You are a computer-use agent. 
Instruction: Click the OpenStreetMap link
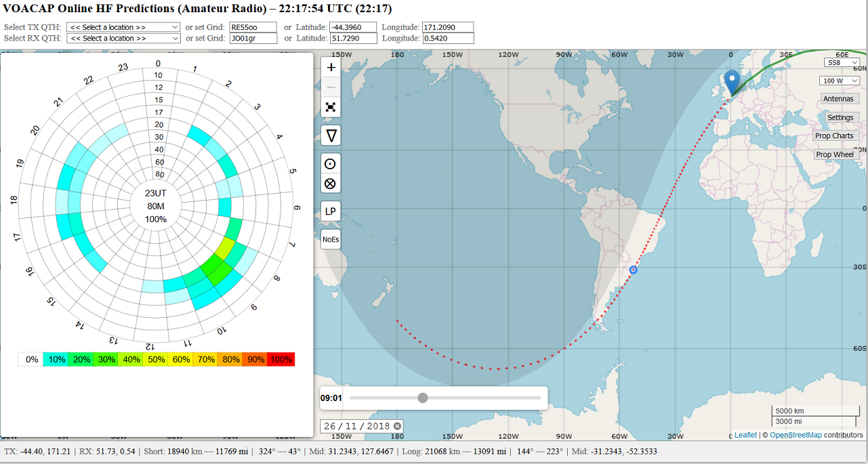pyautogui.click(x=795, y=435)
